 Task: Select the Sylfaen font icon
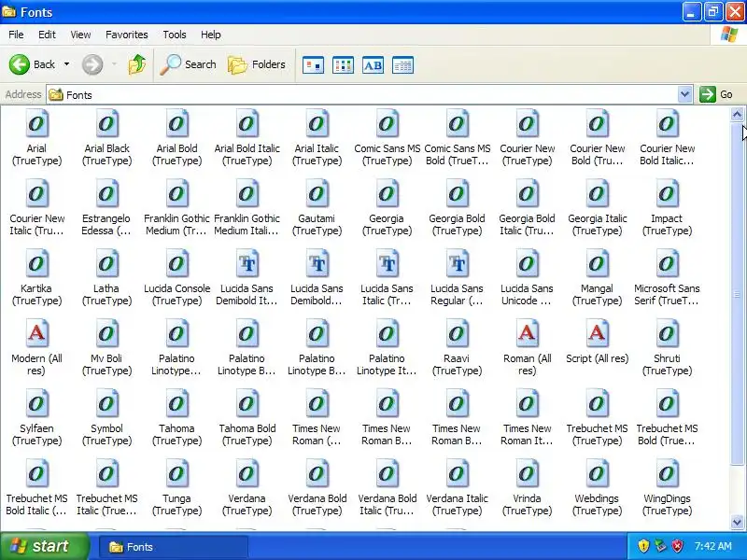(36, 404)
